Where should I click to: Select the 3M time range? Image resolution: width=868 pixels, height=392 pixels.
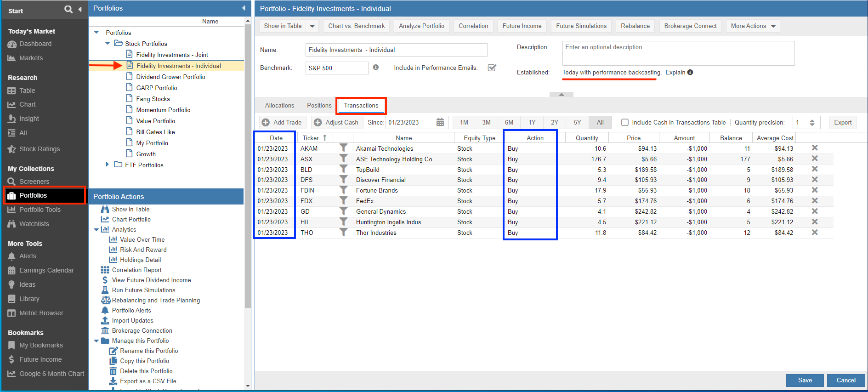(x=487, y=122)
